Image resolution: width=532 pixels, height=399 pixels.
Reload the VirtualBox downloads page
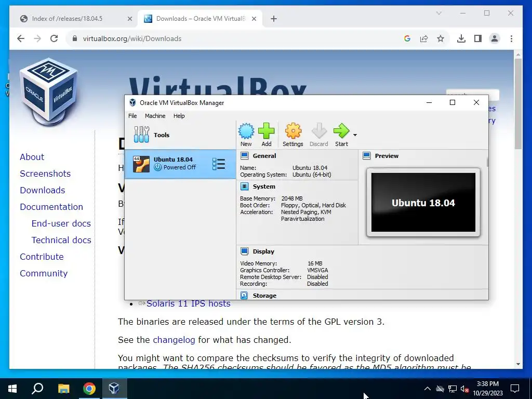pyautogui.click(x=54, y=38)
